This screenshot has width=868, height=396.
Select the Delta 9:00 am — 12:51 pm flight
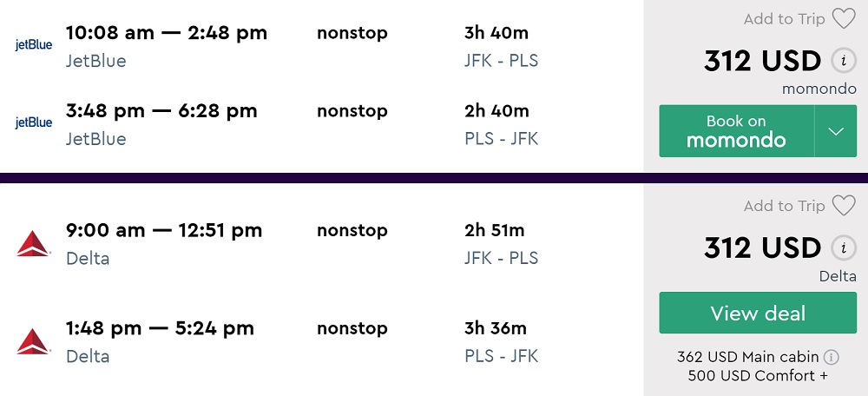[x=164, y=230]
